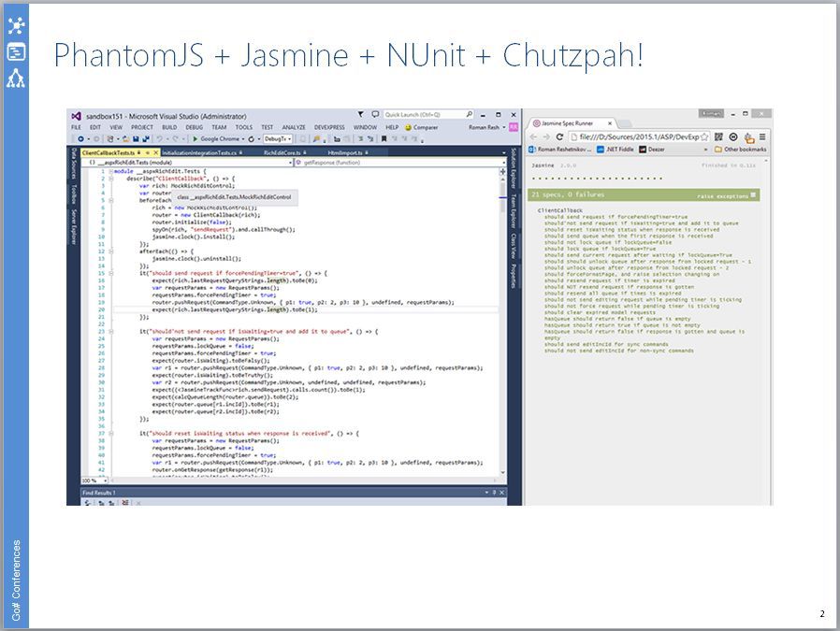Viewport: 840px width, 631px height.
Task: Click the Save All toolbar icon
Action: (x=145, y=138)
